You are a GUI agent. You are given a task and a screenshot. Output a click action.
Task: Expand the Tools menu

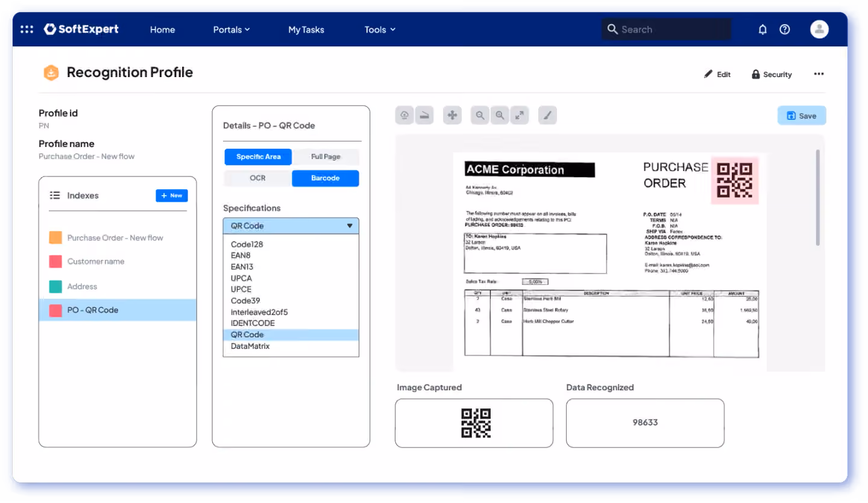click(380, 30)
